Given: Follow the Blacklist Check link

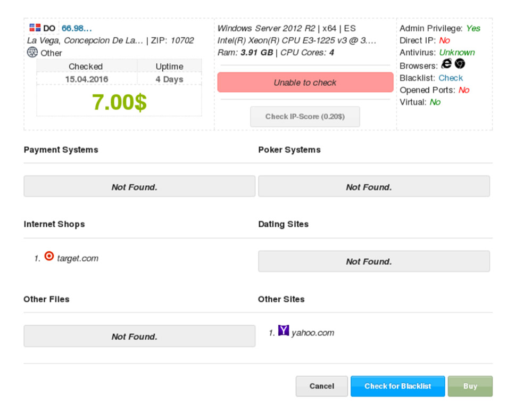Looking at the screenshot, I should click(451, 78).
